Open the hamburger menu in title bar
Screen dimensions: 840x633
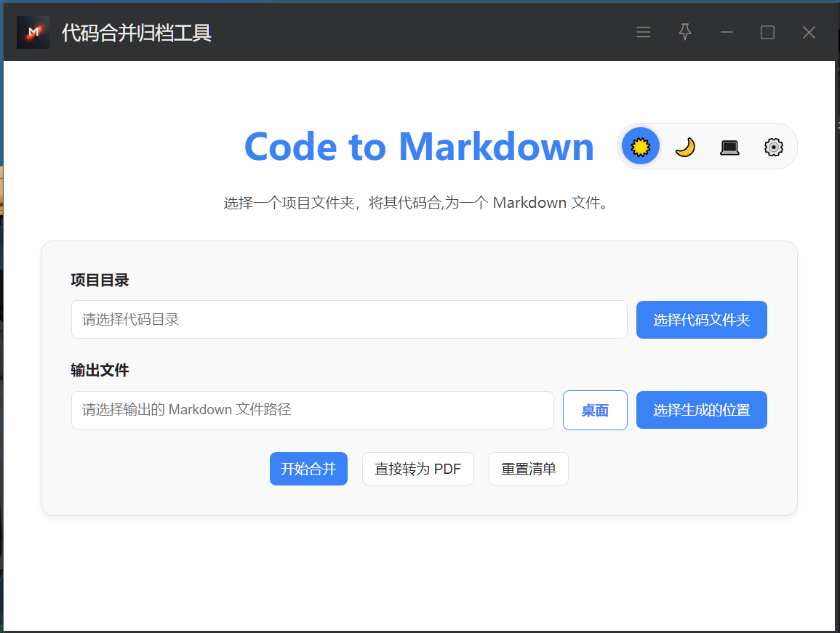tap(644, 32)
